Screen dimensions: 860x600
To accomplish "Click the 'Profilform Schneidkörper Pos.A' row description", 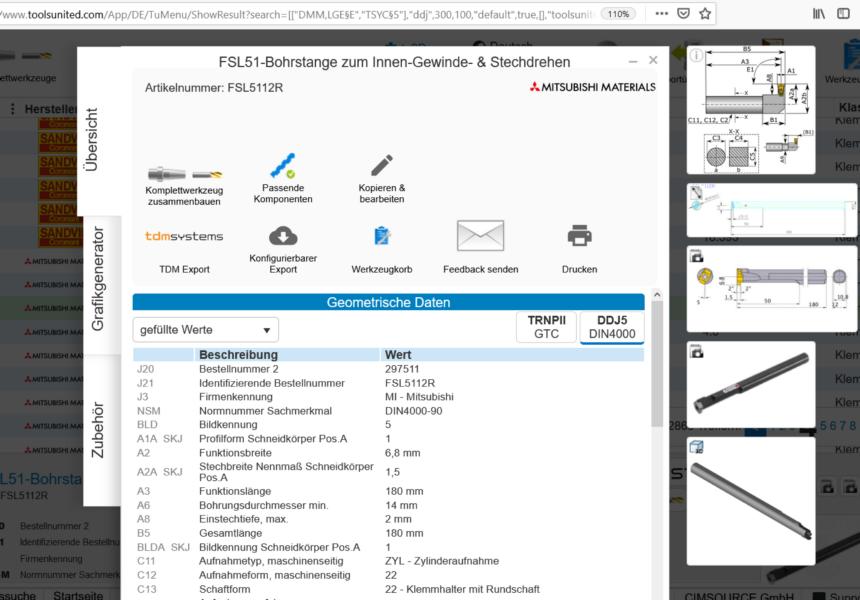I will point(273,439).
